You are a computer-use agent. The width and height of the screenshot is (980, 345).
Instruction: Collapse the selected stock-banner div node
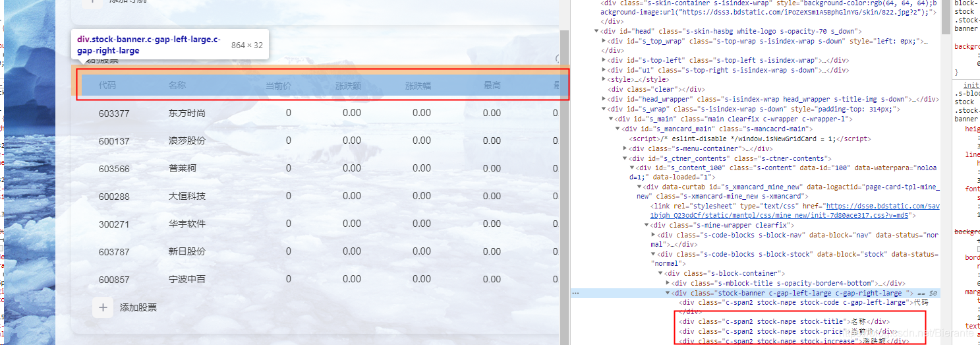coord(668,293)
